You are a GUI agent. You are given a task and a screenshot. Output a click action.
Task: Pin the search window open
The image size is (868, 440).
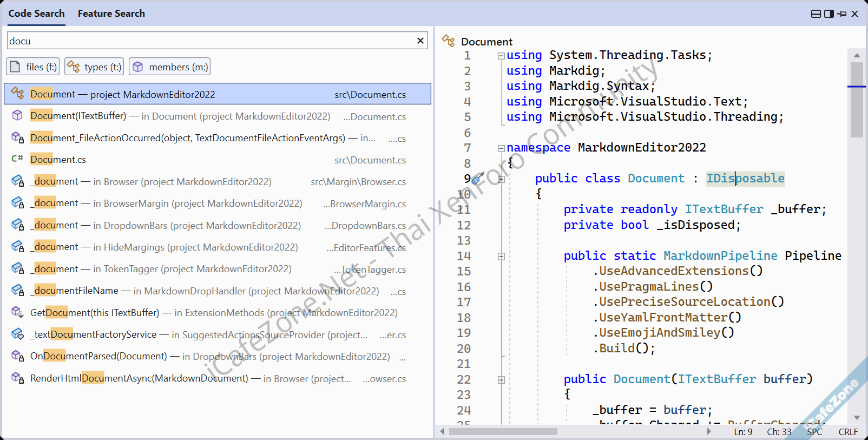pos(842,14)
